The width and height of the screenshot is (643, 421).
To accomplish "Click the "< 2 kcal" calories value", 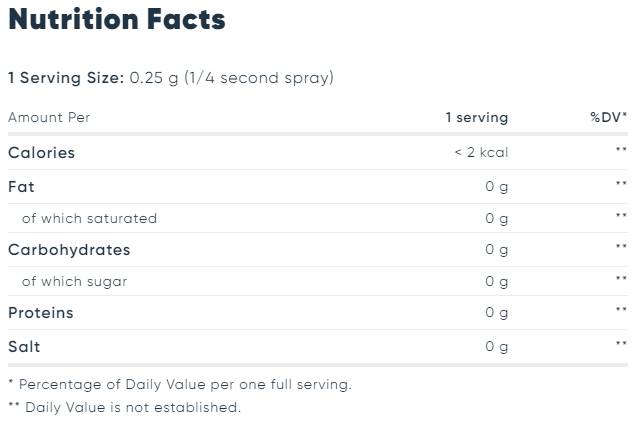I will pos(480,153).
